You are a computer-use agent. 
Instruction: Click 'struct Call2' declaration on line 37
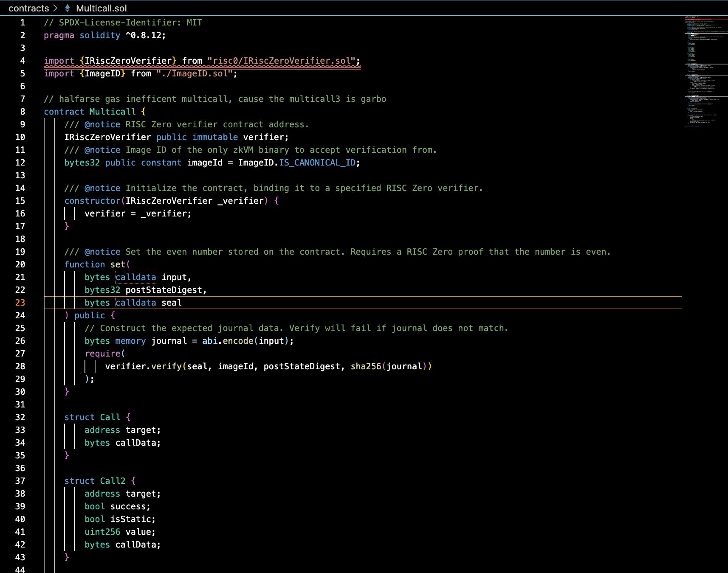(x=95, y=481)
